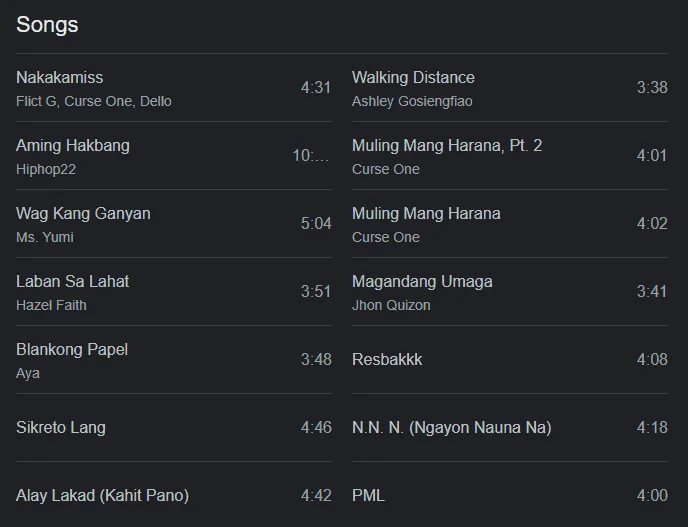Click artist line Flict G, Curse One, Dello
Screen dimensions: 688x527
coord(94,101)
